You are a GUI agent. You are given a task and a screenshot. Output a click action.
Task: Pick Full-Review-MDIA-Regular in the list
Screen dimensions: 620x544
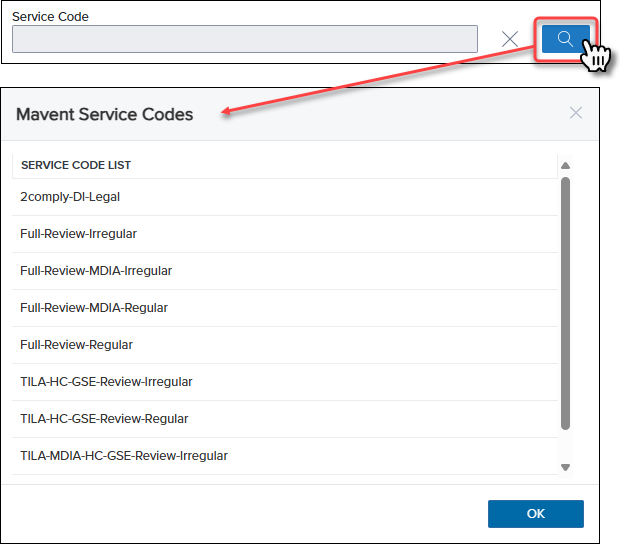[285, 308]
